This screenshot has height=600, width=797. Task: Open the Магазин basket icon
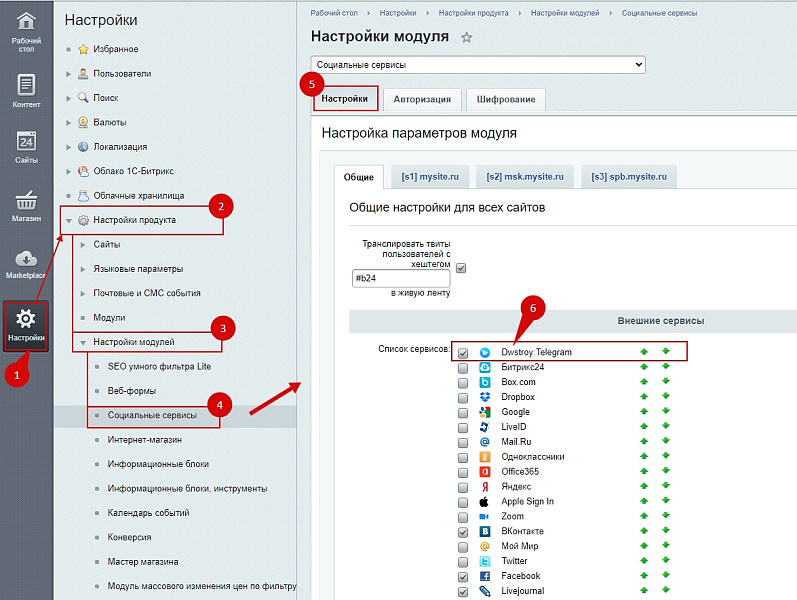26,205
